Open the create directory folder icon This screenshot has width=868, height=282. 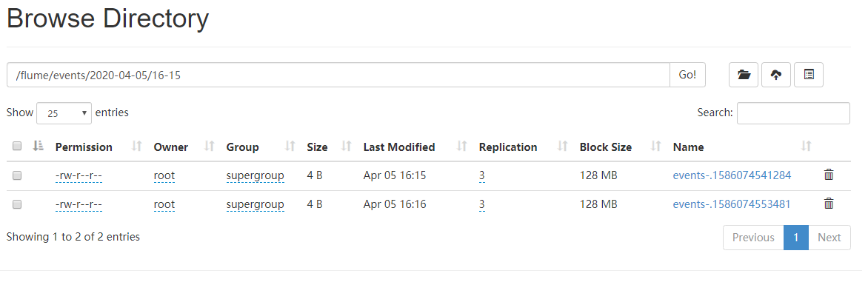743,75
